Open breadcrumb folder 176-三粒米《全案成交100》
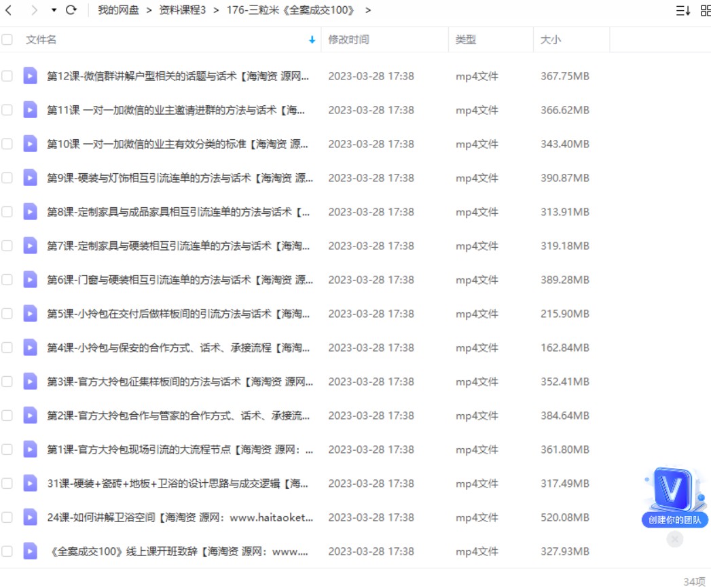This screenshot has width=711, height=588. (291, 10)
